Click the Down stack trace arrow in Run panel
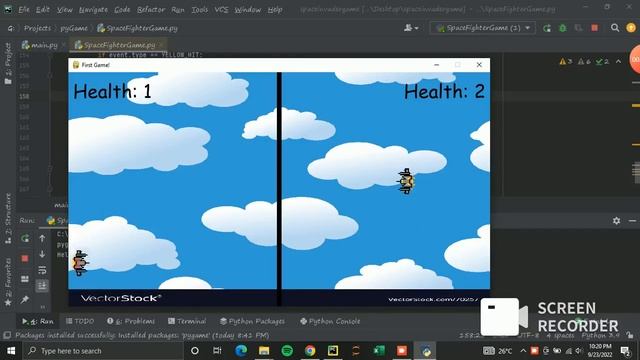This screenshot has height=360, width=640. pos(42,254)
